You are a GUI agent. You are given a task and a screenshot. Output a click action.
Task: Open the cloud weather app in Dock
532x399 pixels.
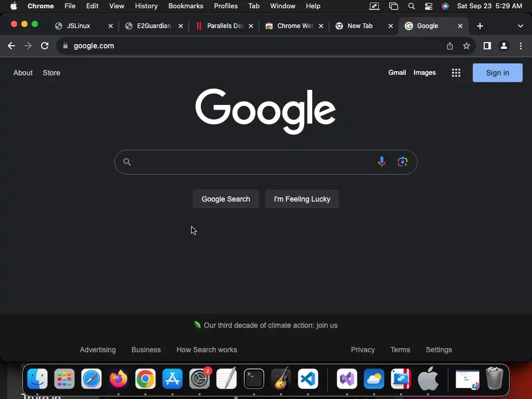pyautogui.click(x=374, y=379)
